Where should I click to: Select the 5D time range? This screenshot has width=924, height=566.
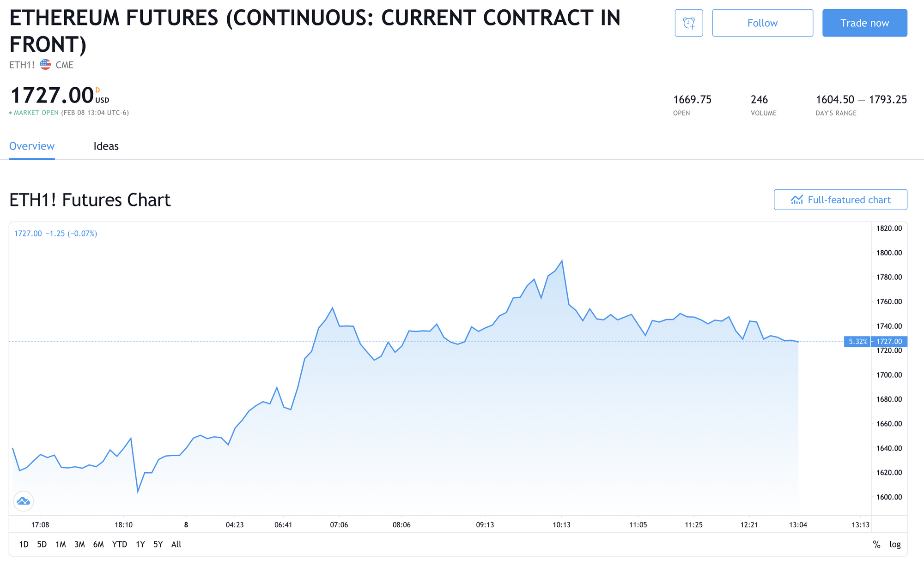pos(42,544)
